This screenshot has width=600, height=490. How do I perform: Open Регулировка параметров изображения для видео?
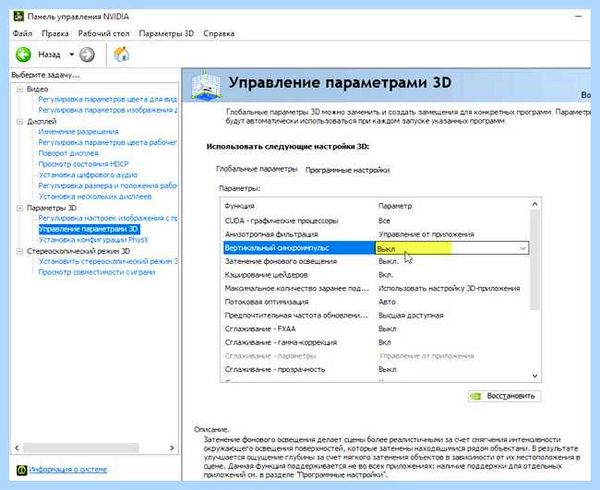108,110
